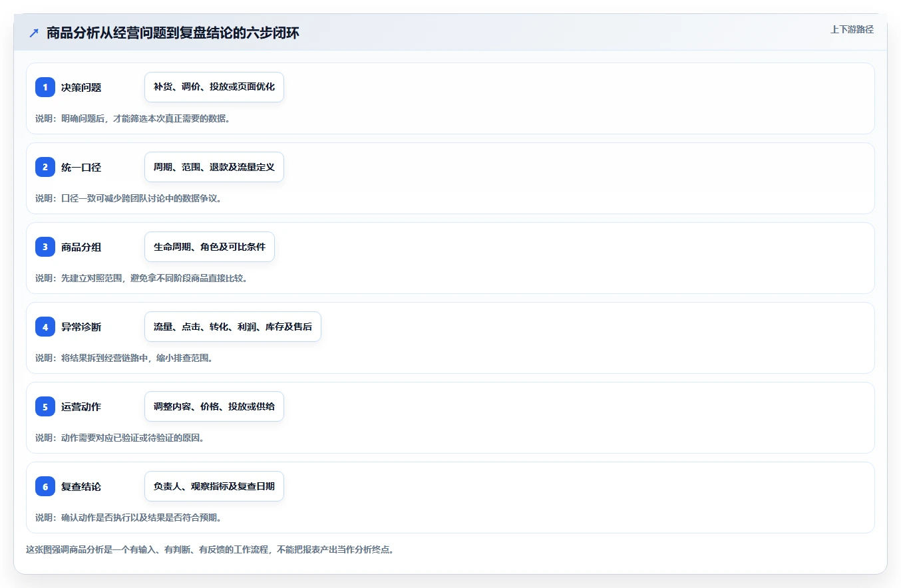Click step number 5 badge
Screen dimensions: 901x588
(45, 406)
